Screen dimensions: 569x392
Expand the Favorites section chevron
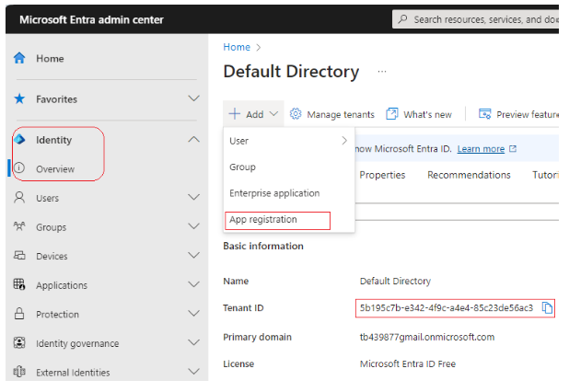pos(193,98)
